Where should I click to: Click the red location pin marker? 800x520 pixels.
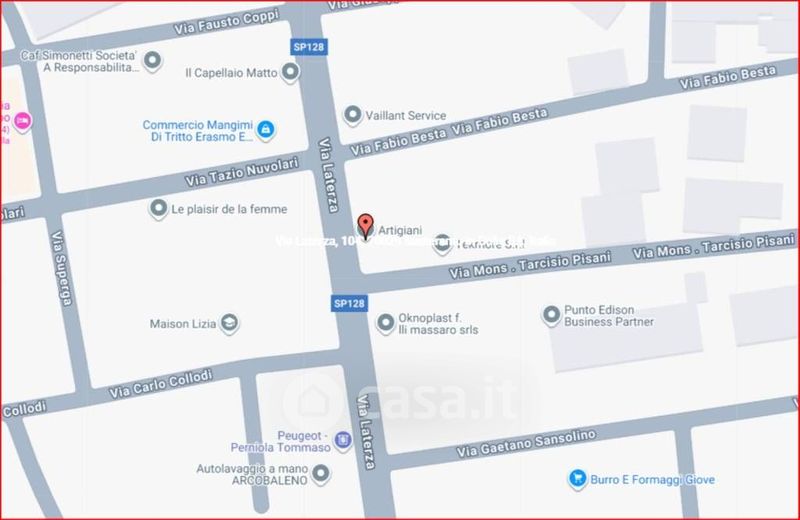click(365, 226)
